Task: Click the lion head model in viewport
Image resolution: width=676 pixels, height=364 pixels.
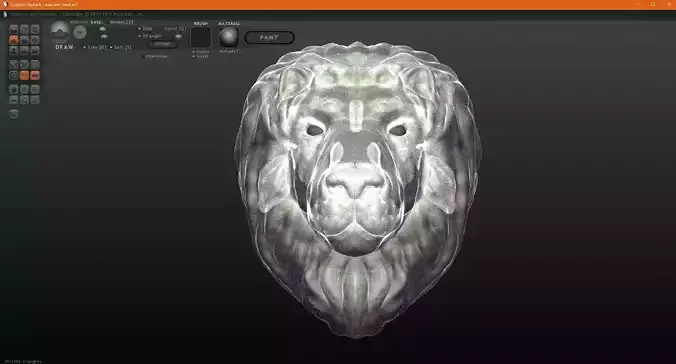Action: click(x=357, y=190)
